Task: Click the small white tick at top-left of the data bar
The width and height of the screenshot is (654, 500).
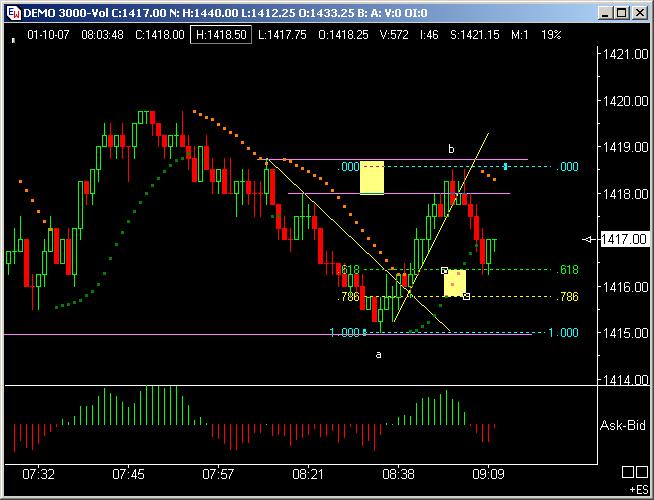Action: (x=12, y=39)
